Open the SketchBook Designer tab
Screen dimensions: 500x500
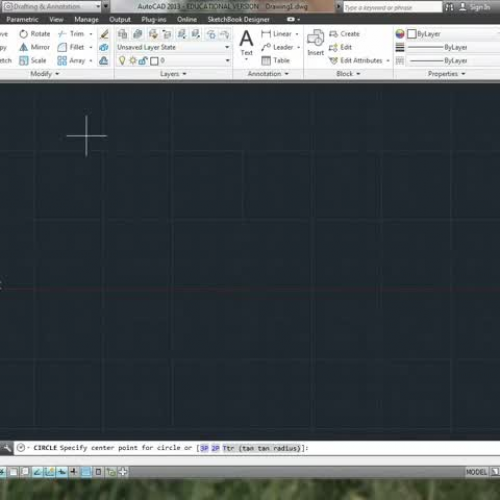[x=238, y=19]
